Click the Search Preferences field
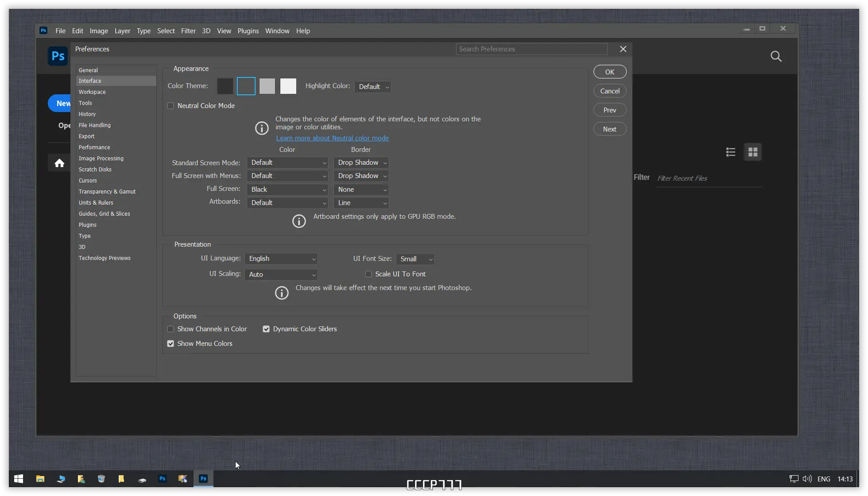868x496 pixels. (x=531, y=49)
